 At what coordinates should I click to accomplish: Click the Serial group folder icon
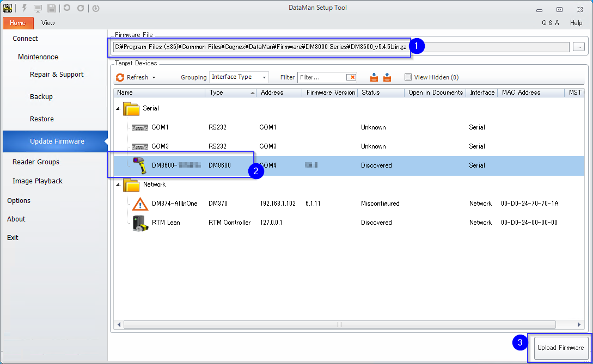pyautogui.click(x=131, y=109)
